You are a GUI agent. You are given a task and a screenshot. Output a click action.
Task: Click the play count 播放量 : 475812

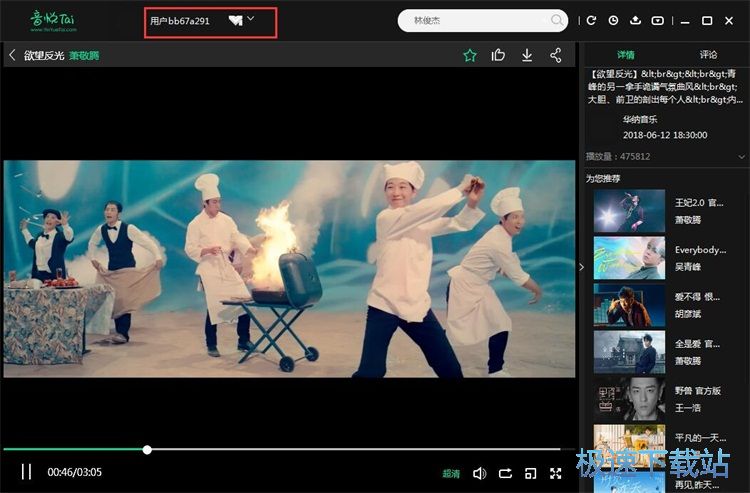click(x=618, y=156)
